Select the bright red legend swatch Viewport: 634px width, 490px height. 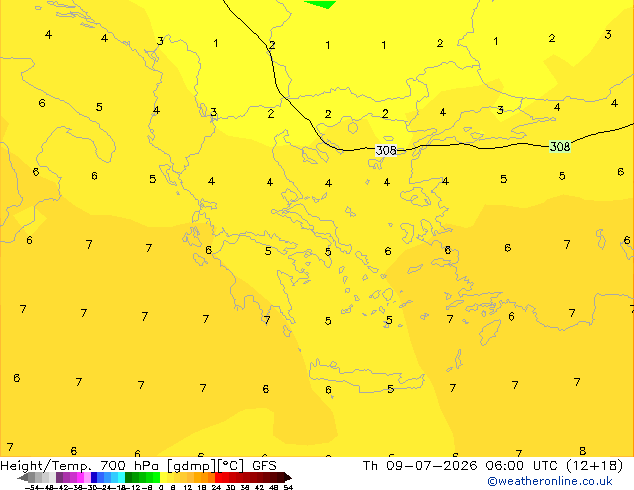click(219, 477)
